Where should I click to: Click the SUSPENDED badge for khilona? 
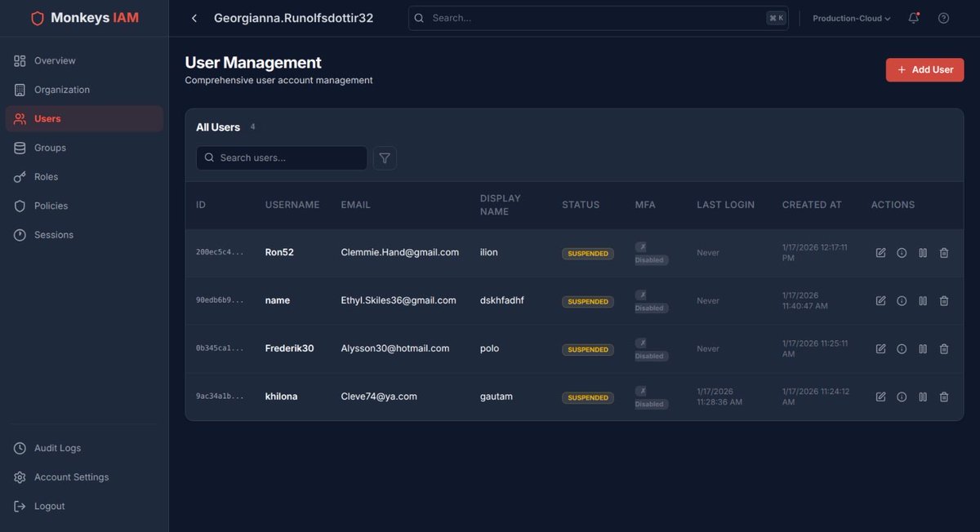pos(588,398)
